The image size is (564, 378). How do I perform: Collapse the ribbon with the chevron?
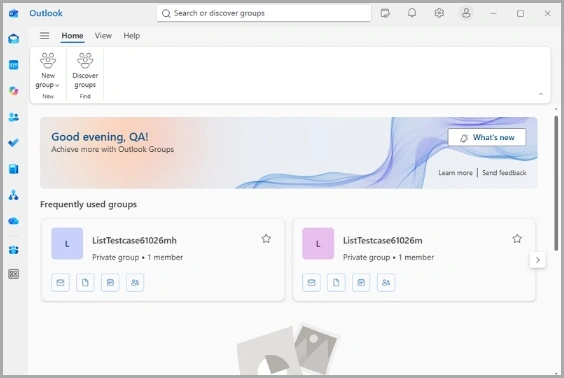[541, 94]
